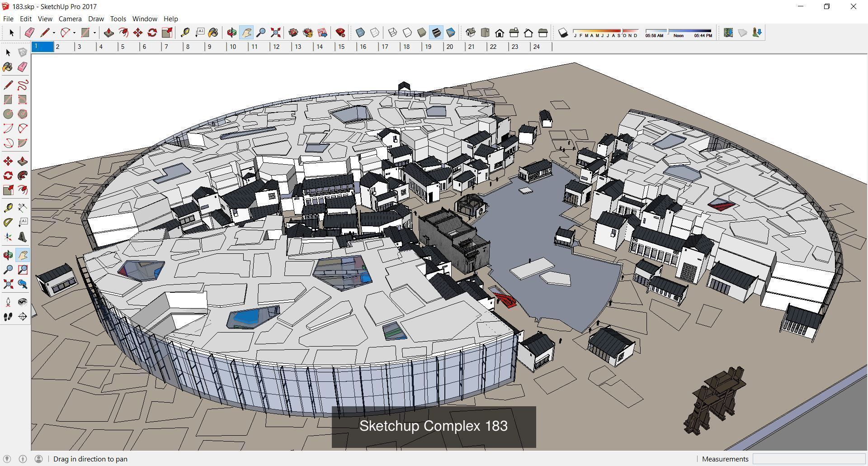Enable Shaded With Textures style
The height and width of the screenshot is (466, 868).
[x=436, y=33]
